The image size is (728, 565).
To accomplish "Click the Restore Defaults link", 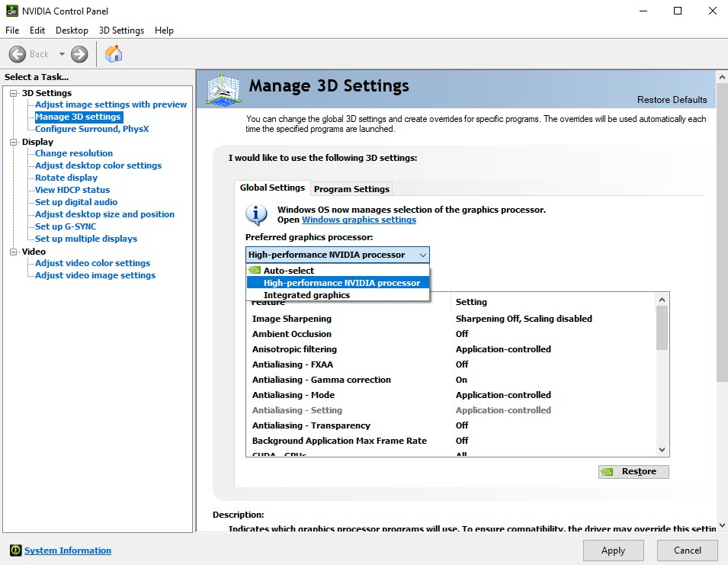I will (x=672, y=100).
